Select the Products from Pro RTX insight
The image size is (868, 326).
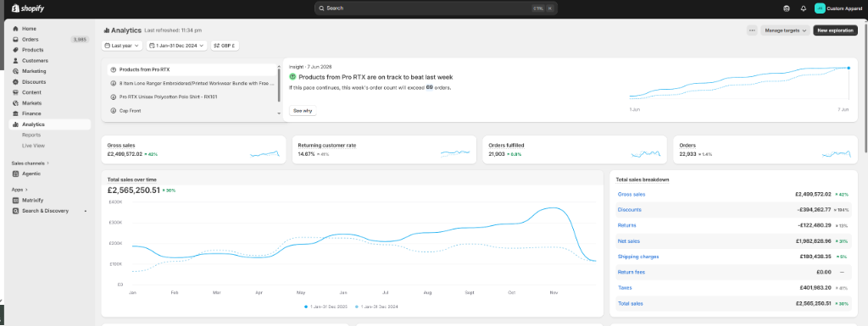192,70
